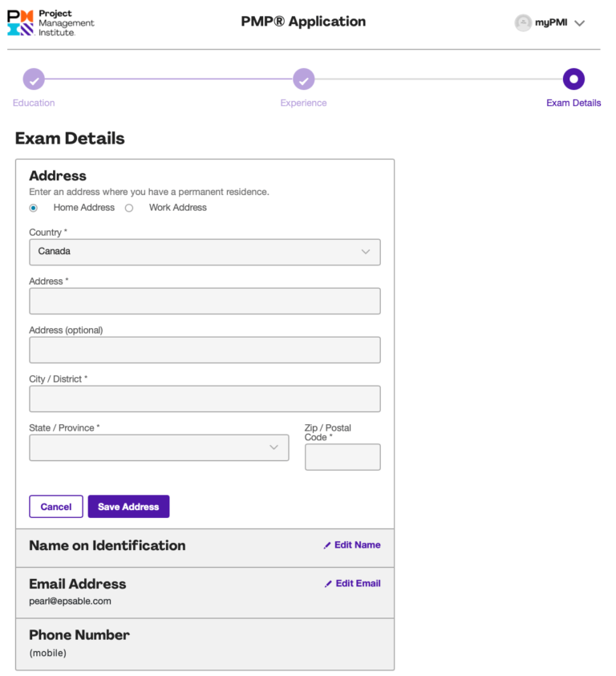Select the Work Address radio button
Viewport: 616px width, 676px height.
[129, 208]
